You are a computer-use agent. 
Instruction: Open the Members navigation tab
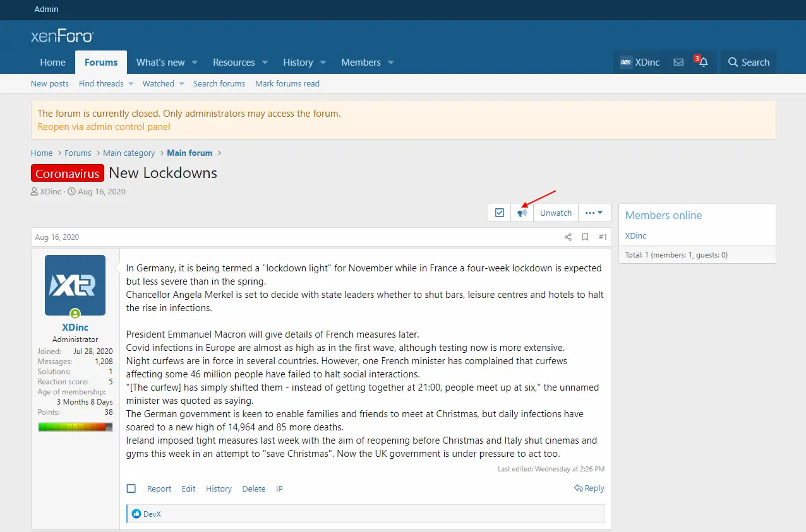(x=361, y=62)
